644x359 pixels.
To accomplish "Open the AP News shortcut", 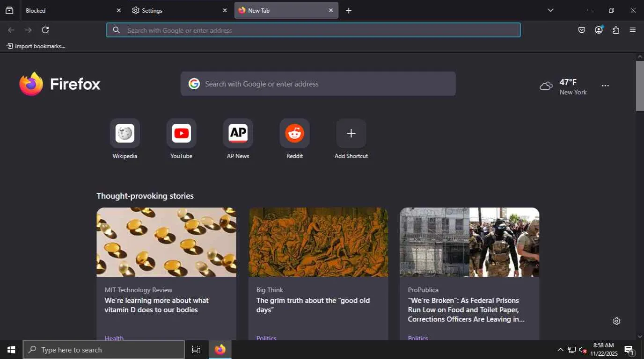I will click(238, 138).
